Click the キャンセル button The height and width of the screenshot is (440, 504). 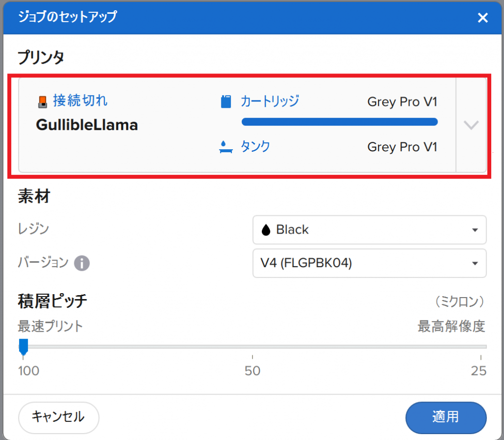pos(59,417)
